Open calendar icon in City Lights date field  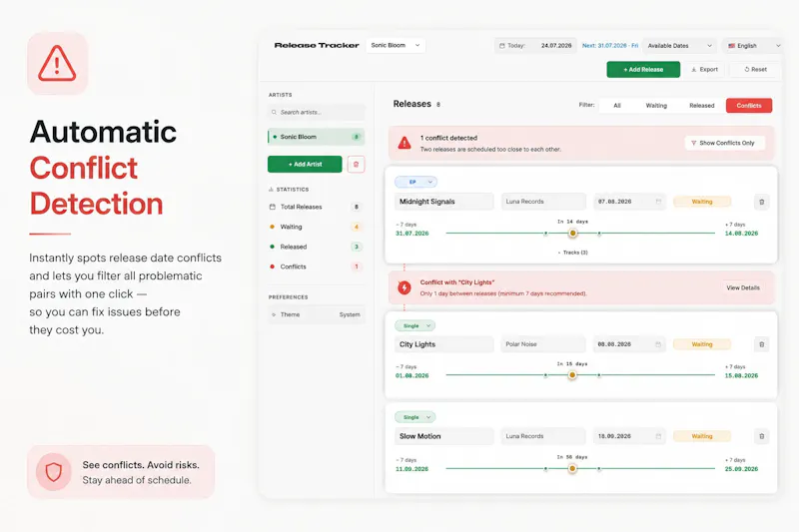(658, 344)
